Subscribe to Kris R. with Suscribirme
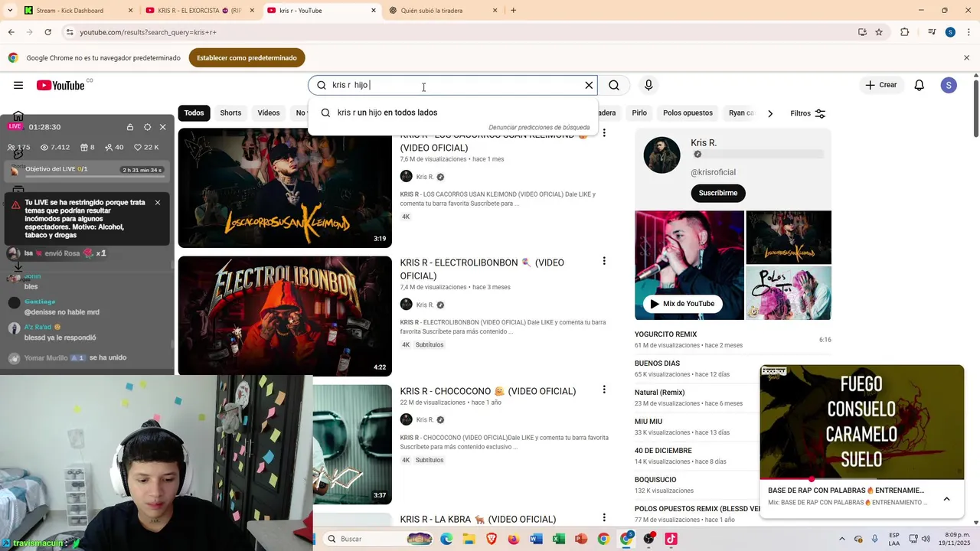Screen dimensions: 980x551 point(718,193)
